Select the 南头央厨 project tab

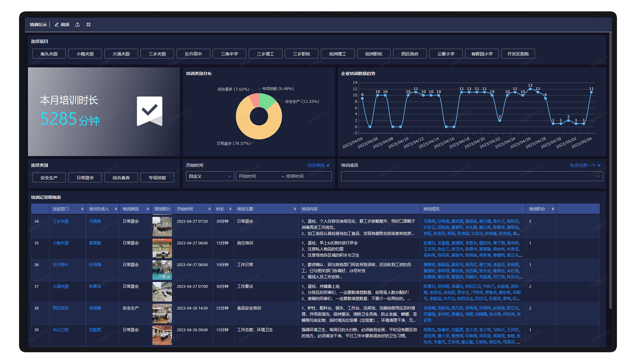tap(49, 54)
